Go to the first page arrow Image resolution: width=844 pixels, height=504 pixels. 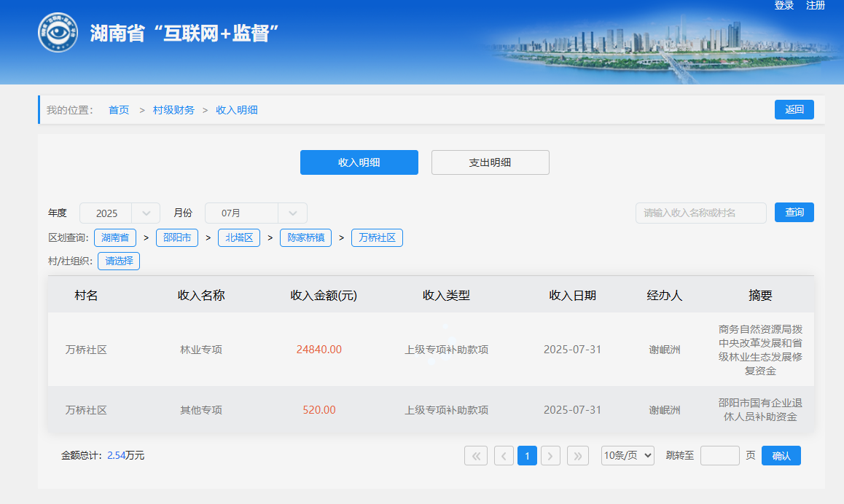tap(475, 456)
